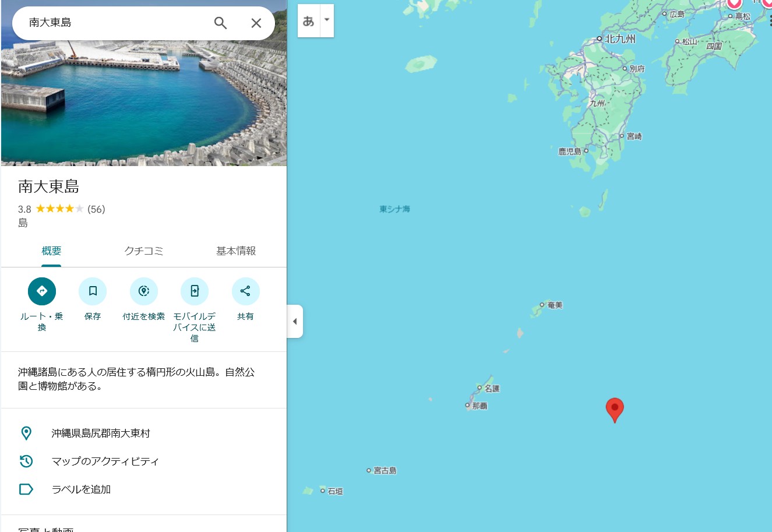Click the red map pin marker

coord(615,410)
